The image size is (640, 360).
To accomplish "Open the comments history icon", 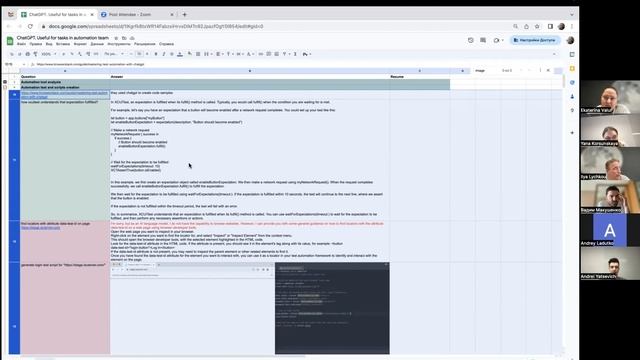I will click(x=483, y=40).
